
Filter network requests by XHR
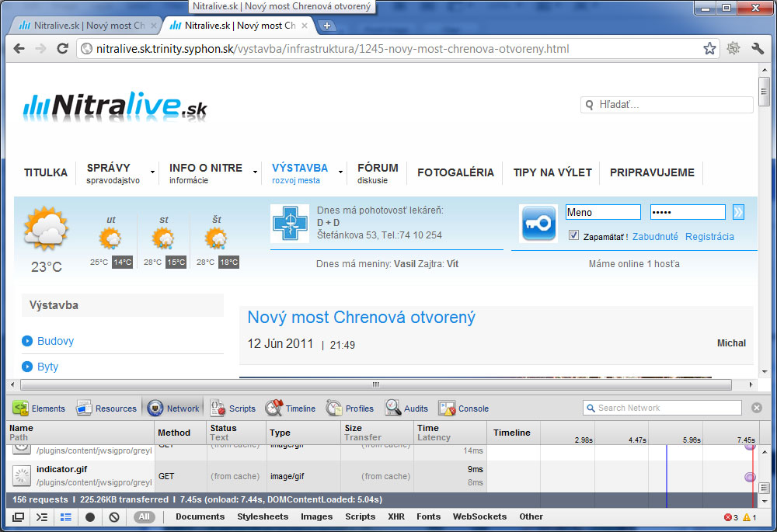[x=396, y=517]
